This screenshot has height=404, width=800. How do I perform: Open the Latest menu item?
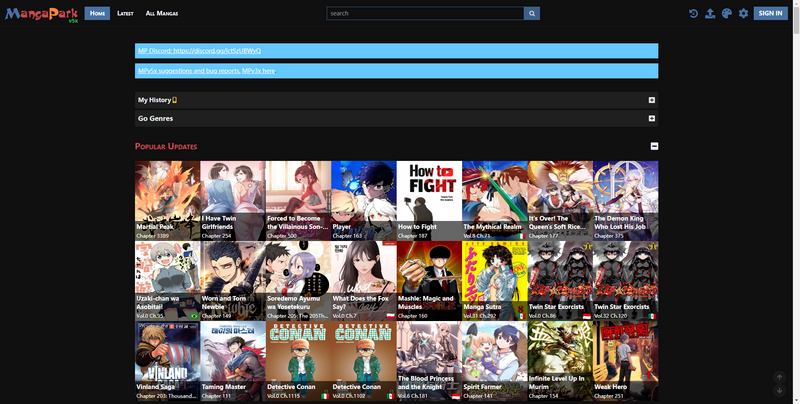point(125,13)
